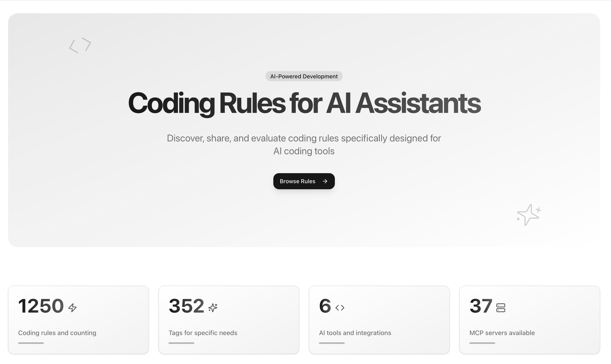
Task: Click the Browse Rules button
Action: [303, 181]
